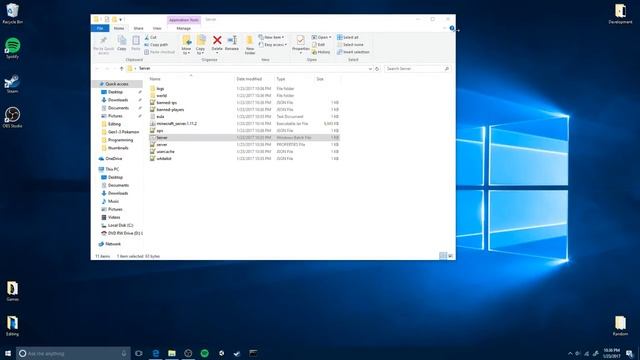Open the Easy access dropdown
This screenshot has height=360, width=640.
click(273, 44)
